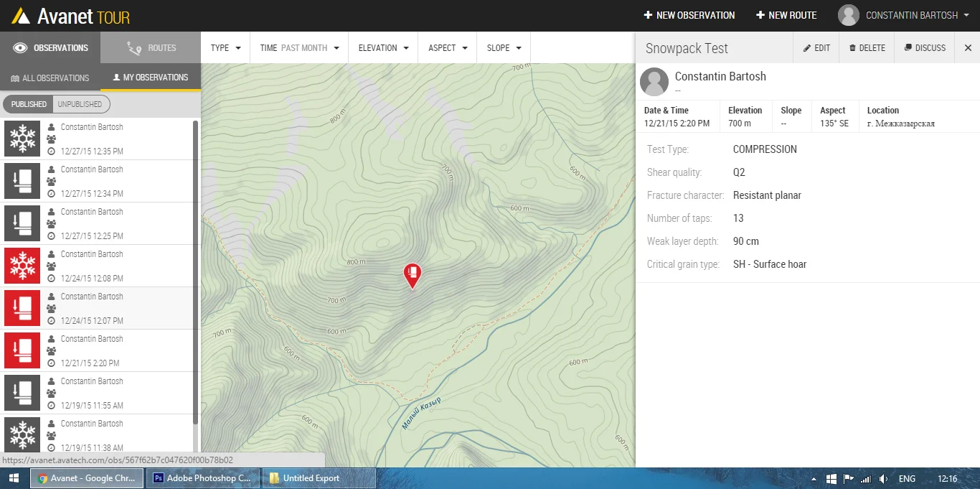Open the snowpack test icon for 12/27/15 12:25 PM

pyautogui.click(x=22, y=223)
